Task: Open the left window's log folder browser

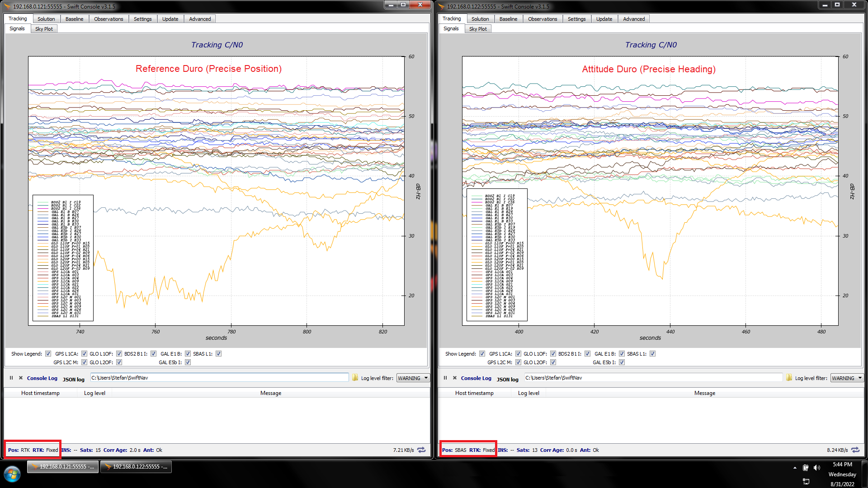Action: pyautogui.click(x=355, y=378)
